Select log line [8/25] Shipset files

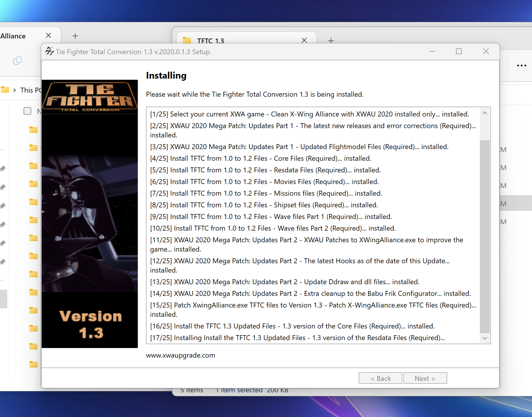click(x=264, y=205)
